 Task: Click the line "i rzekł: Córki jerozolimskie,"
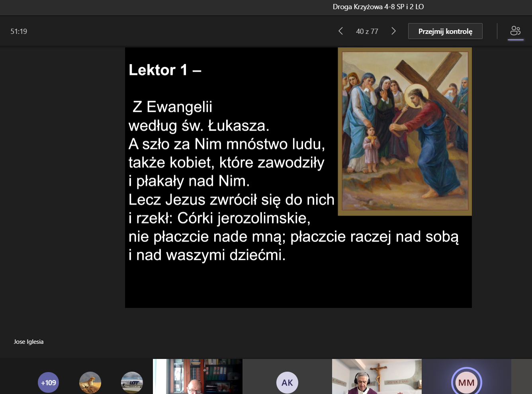pos(219,218)
